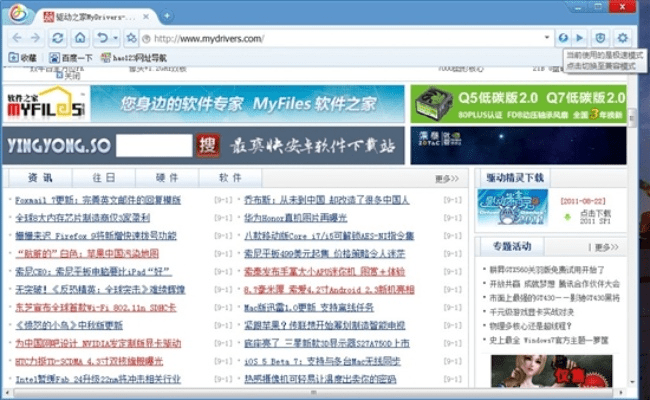Click the MyFiles 软件之家 logo

tap(46, 104)
